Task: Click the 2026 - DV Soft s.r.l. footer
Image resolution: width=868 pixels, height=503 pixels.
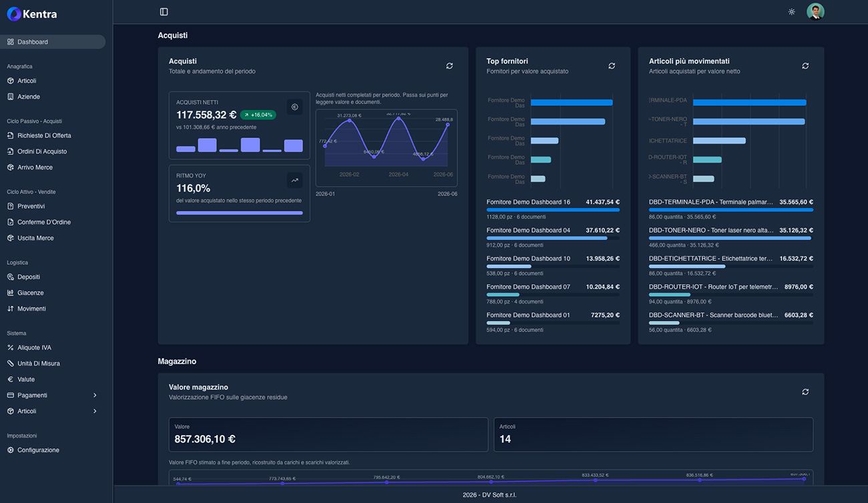Action: 489,495
